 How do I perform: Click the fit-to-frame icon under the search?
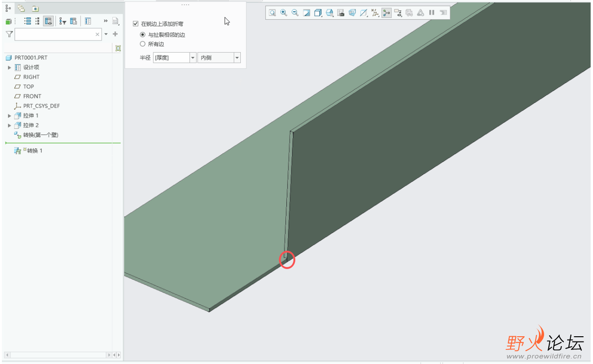(x=118, y=48)
